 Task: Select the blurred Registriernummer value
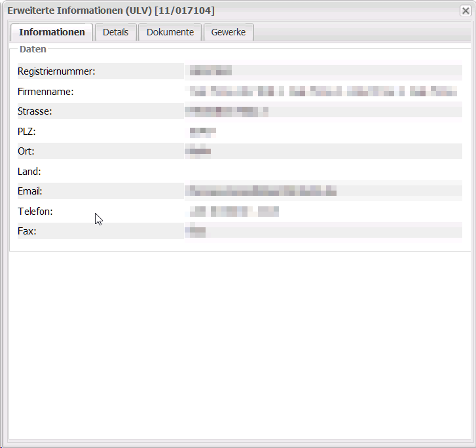pyautogui.click(x=210, y=71)
